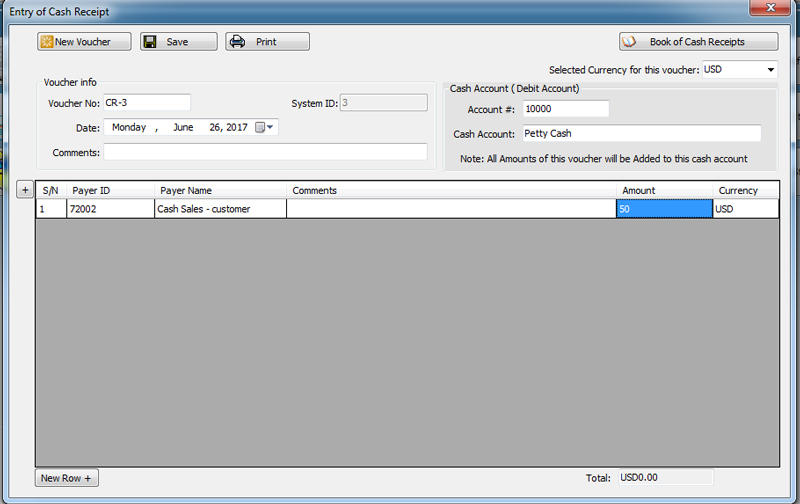
Task: Click the Print button label
Action: (x=266, y=42)
